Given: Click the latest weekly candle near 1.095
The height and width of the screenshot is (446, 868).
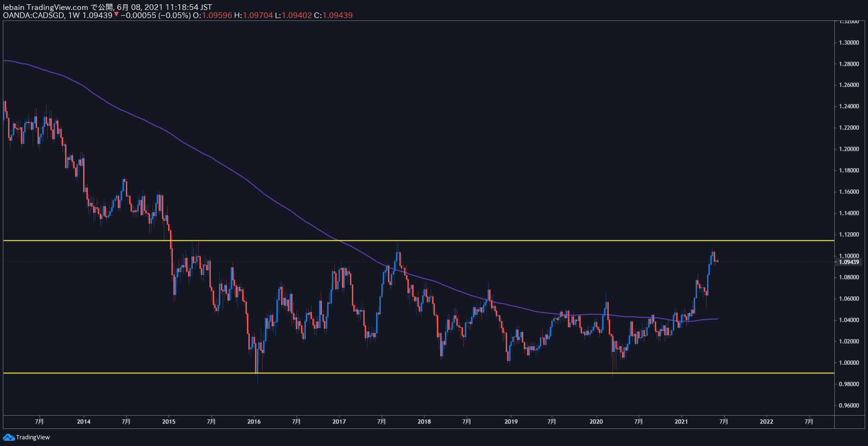Looking at the screenshot, I should tap(717, 261).
